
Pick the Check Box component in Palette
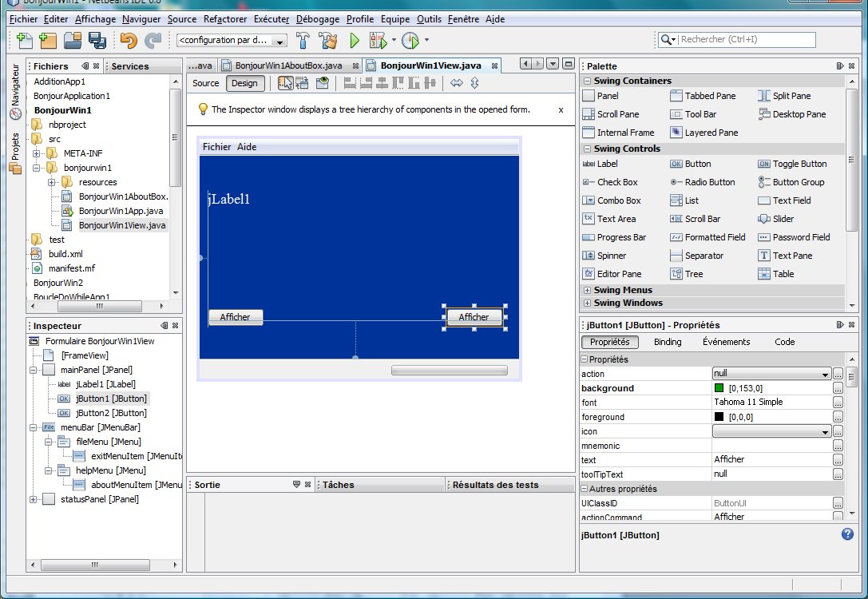[x=610, y=181]
